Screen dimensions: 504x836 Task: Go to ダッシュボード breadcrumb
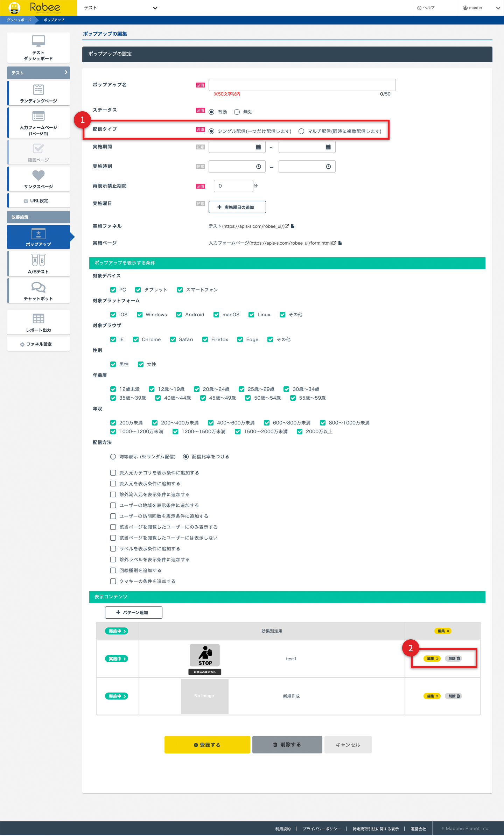19,20
